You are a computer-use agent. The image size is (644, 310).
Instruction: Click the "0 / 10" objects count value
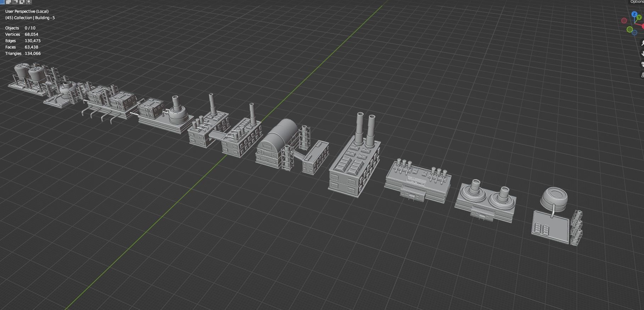30,28
